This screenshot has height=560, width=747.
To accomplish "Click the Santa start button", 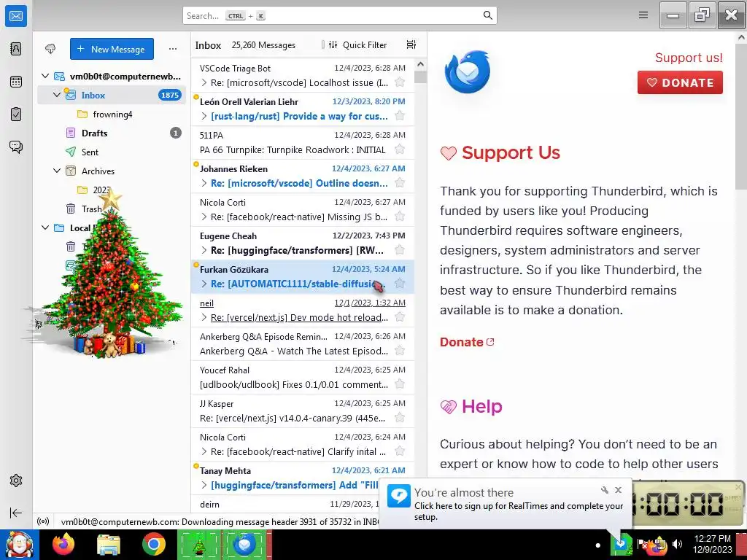I will coord(19,544).
